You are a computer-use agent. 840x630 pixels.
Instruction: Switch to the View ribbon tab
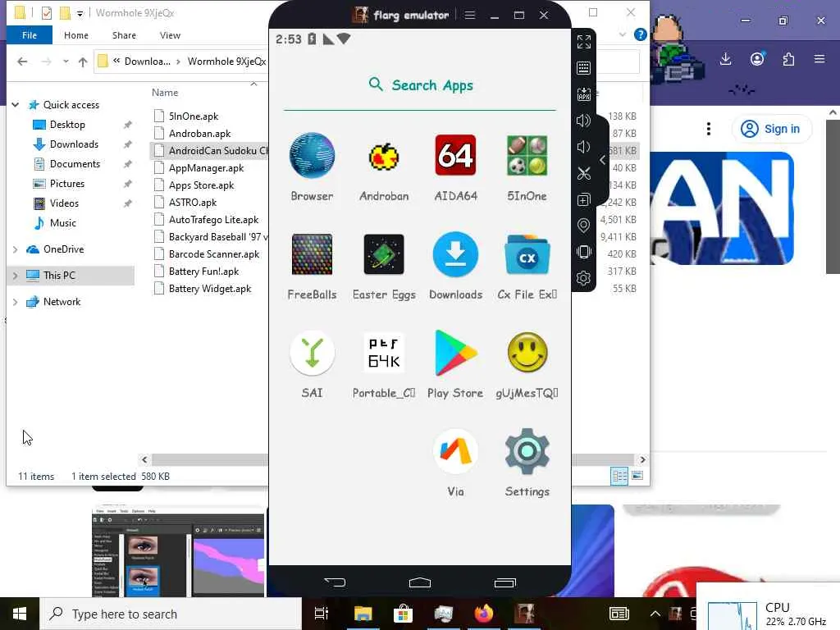point(170,35)
